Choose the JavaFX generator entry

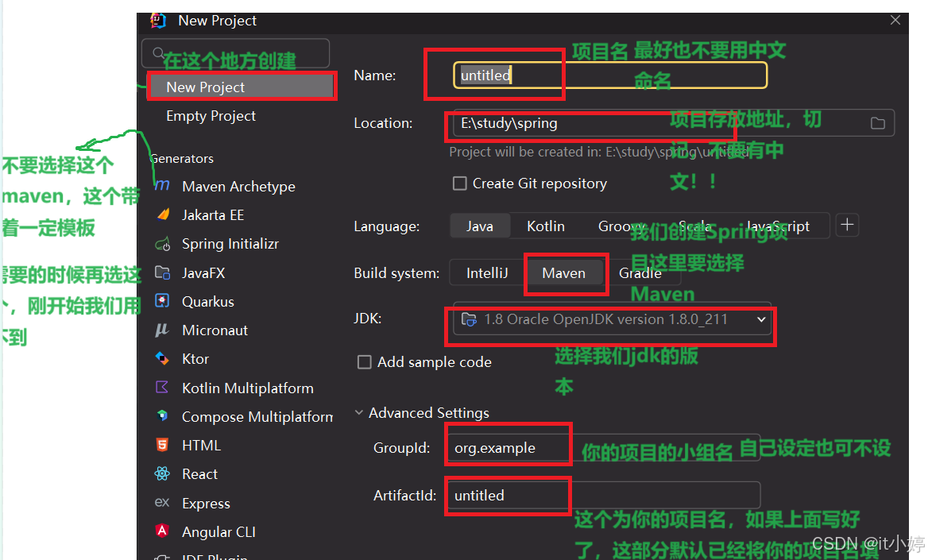(203, 273)
